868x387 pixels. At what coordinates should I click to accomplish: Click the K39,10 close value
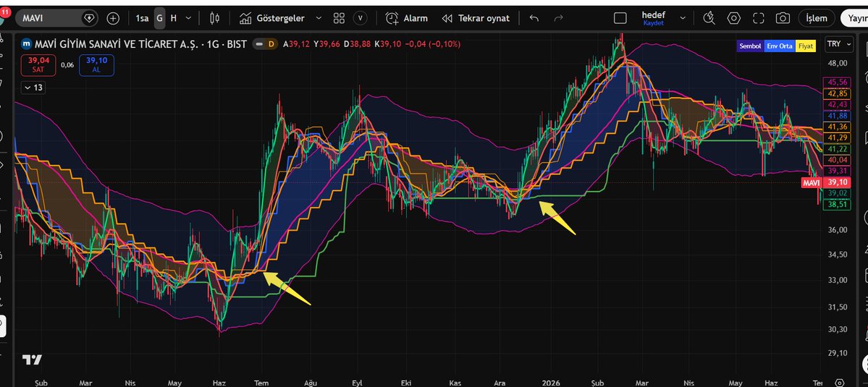pos(387,43)
